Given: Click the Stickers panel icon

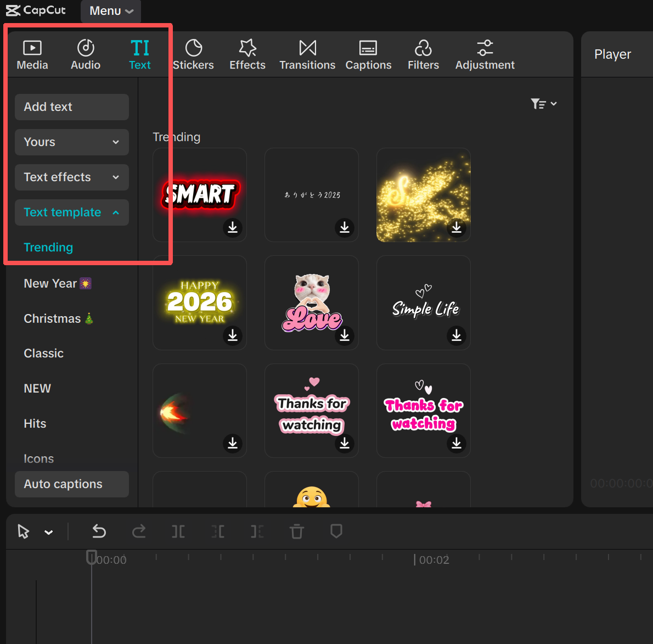Looking at the screenshot, I should coord(193,53).
